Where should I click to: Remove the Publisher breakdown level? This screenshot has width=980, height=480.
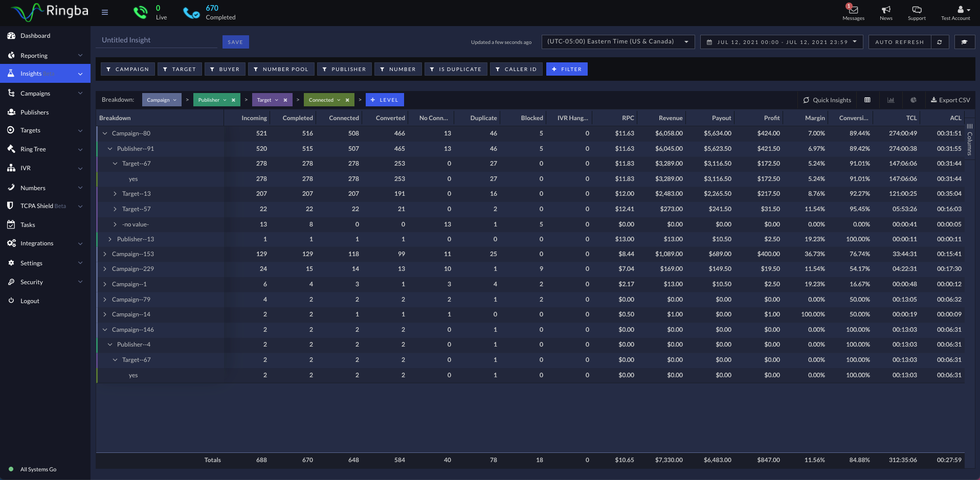click(x=234, y=100)
